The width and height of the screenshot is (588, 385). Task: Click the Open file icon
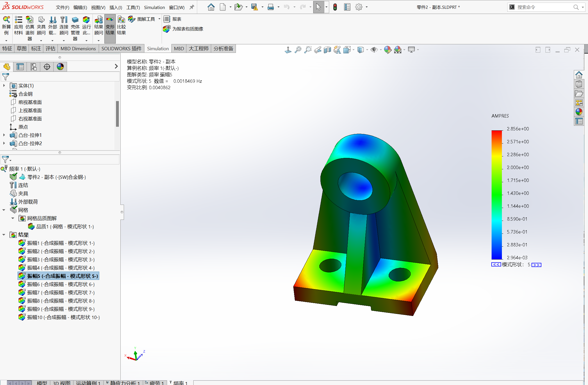click(238, 7)
